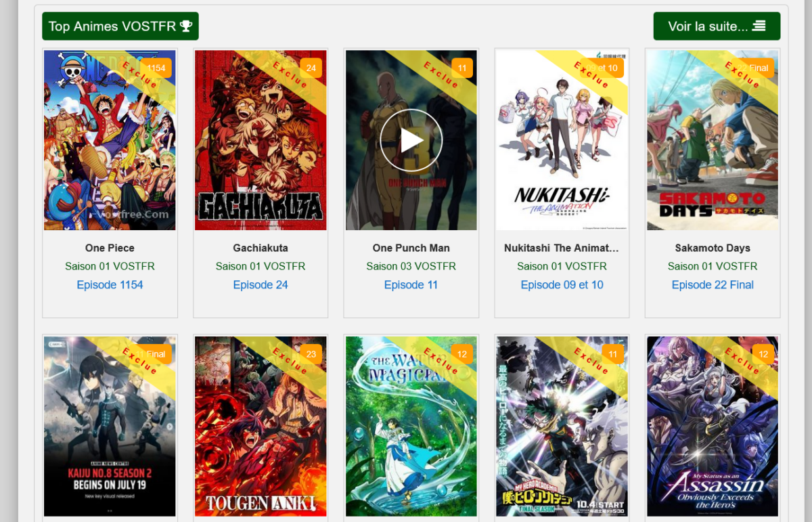Click the play icon on One Punch Man
This screenshot has width=812, height=522.
(x=411, y=141)
